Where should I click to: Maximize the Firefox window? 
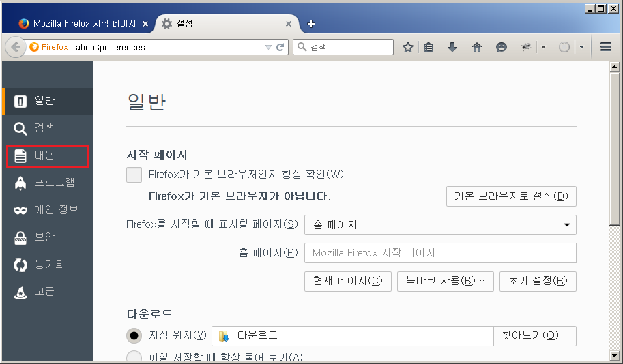pyautogui.click(x=602, y=9)
